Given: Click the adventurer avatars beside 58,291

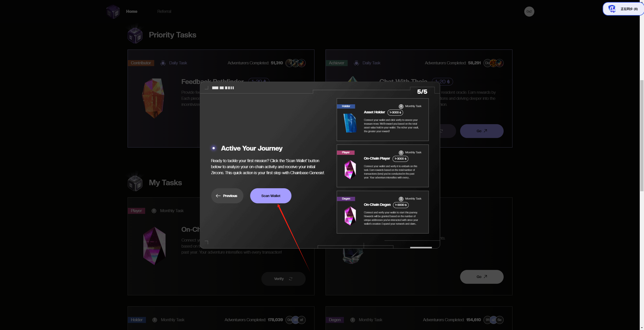Looking at the screenshot, I should pyautogui.click(x=493, y=63).
